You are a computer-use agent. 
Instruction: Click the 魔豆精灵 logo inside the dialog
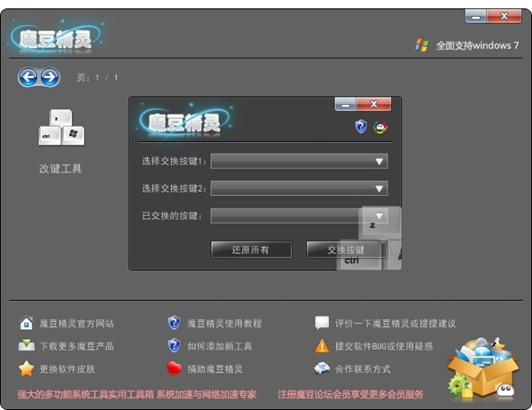coord(184,122)
